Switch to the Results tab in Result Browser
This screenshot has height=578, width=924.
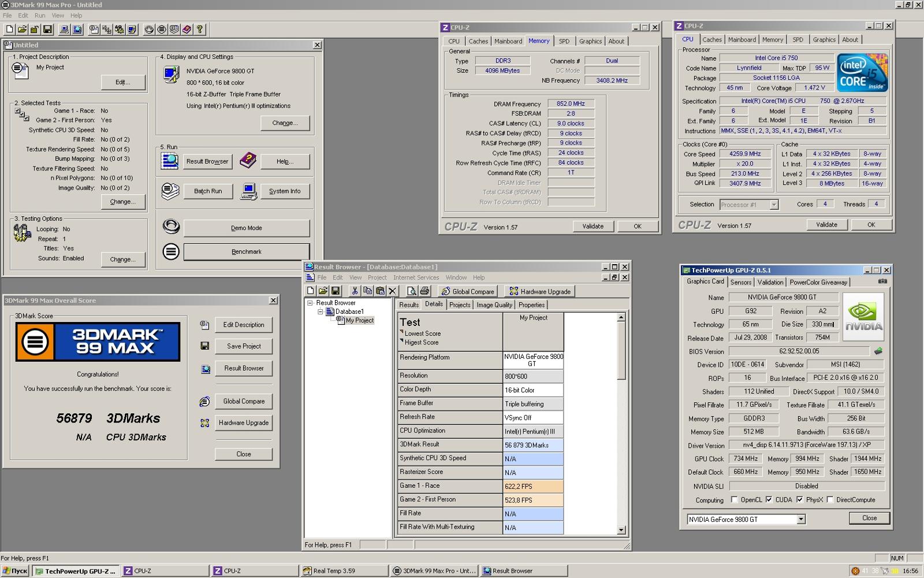tap(409, 305)
